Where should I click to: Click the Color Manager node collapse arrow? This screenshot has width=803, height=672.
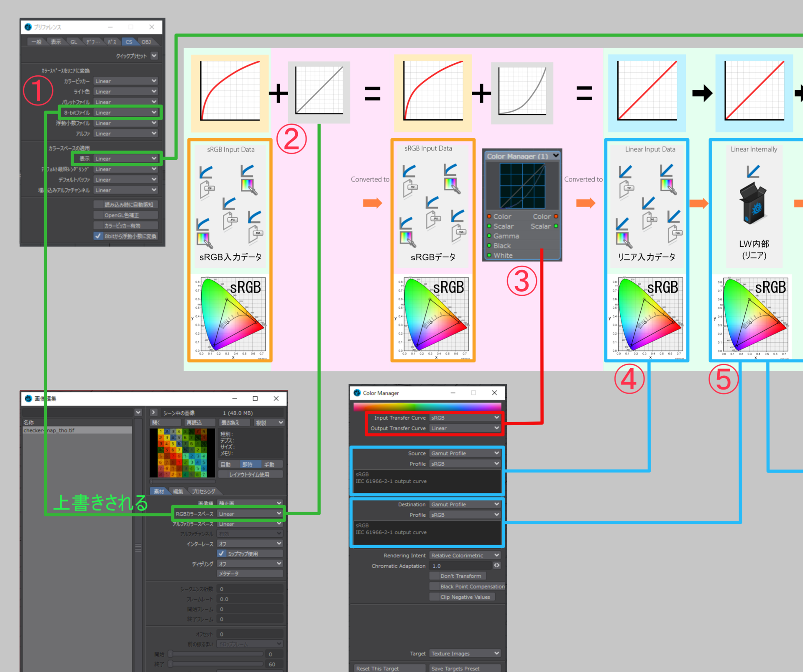(x=556, y=156)
